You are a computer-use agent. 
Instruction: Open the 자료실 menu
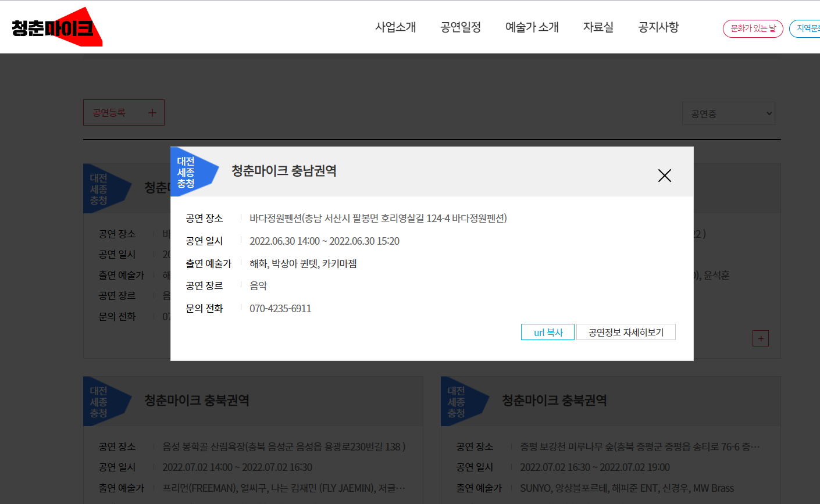click(x=598, y=27)
